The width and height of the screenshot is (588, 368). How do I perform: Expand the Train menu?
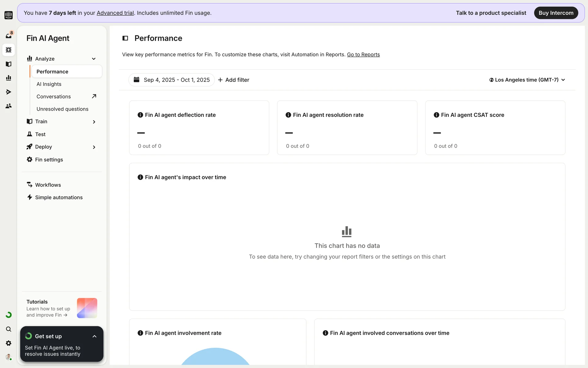[x=94, y=122]
